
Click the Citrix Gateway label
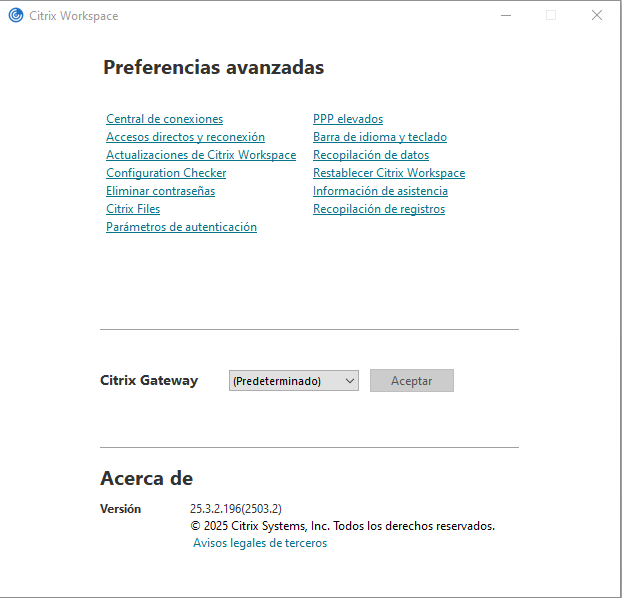(x=149, y=380)
